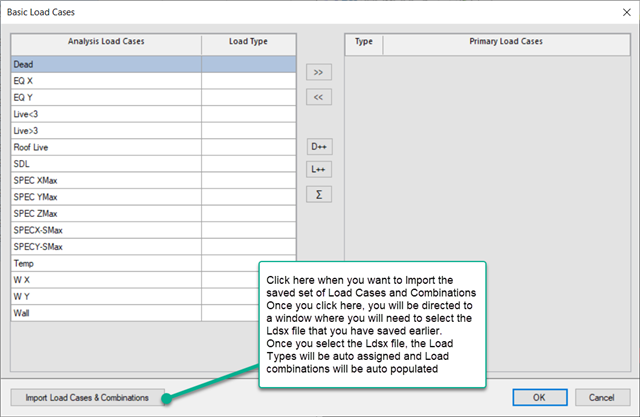Click the Load Type cell for Roof Live
This screenshot has width=640, height=417.
(249, 147)
